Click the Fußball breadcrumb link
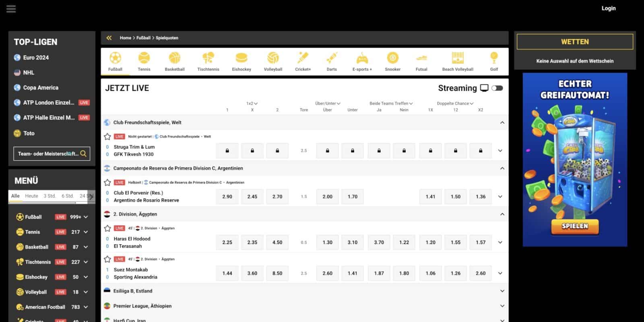Screen dimensions: 644x322 pyautogui.click(x=143, y=38)
